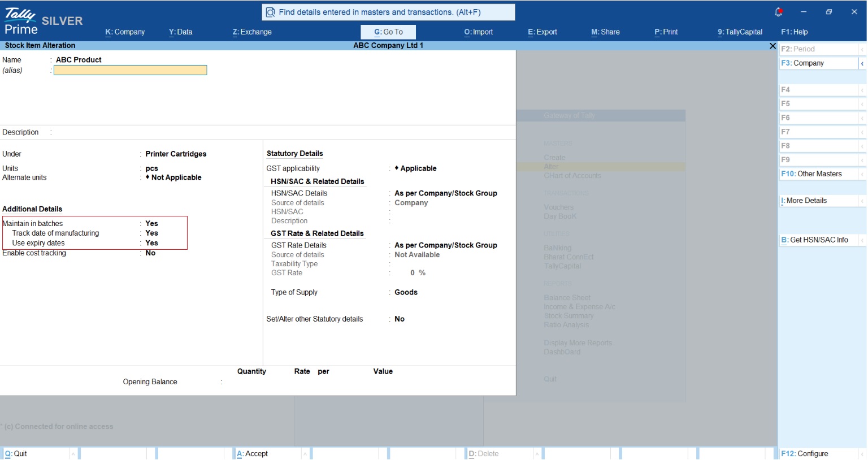The height and width of the screenshot is (460, 868).
Task: Change the Units value pcs
Action: 151,168
